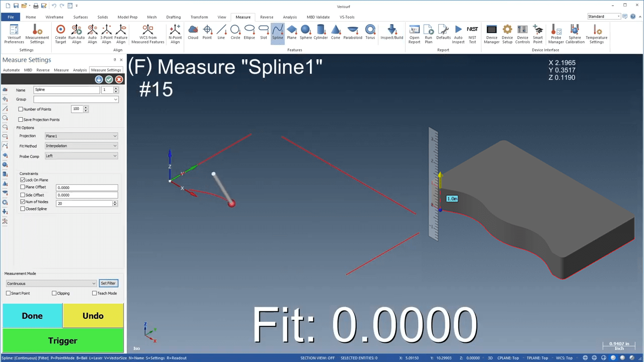The width and height of the screenshot is (644, 362).
Task: Open Sphere Calibration
Action: click(575, 34)
